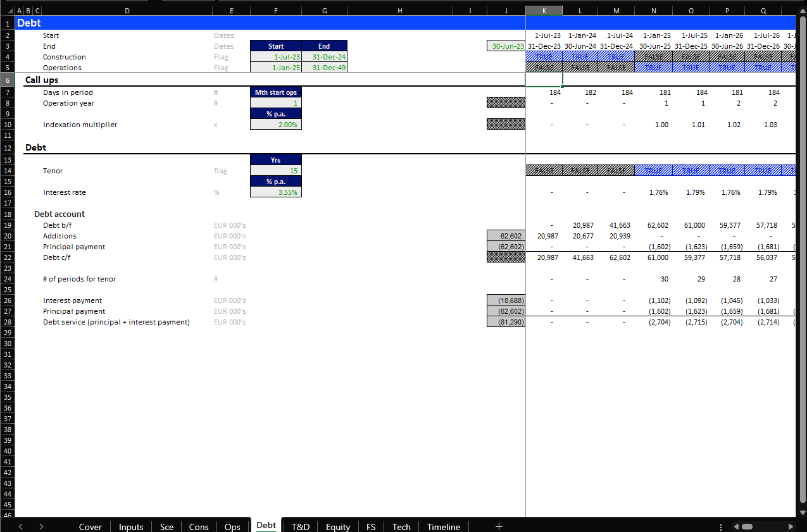Select row 22 header
This screenshot has height=532, width=807.
pyautogui.click(x=7, y=257)
